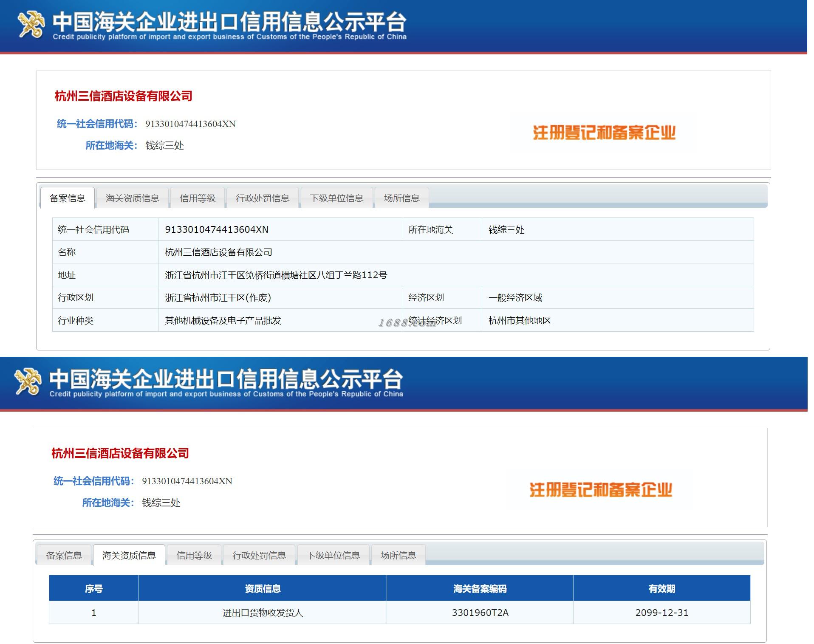Click the customs emblem logo in the upper page banner
This screenshot has height=644, width=814.
pos(31,24)
